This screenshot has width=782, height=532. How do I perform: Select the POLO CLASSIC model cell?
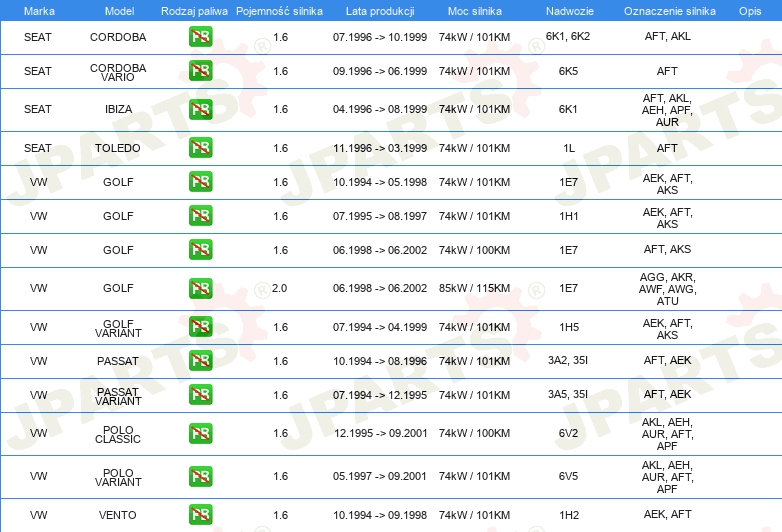(118, 435)
